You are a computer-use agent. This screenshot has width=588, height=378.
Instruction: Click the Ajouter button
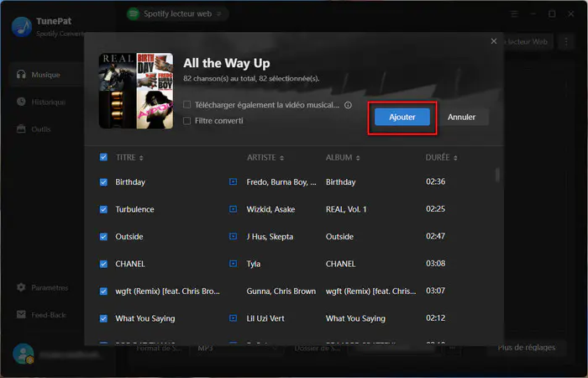pyautogui.click(x=402, y=117)
